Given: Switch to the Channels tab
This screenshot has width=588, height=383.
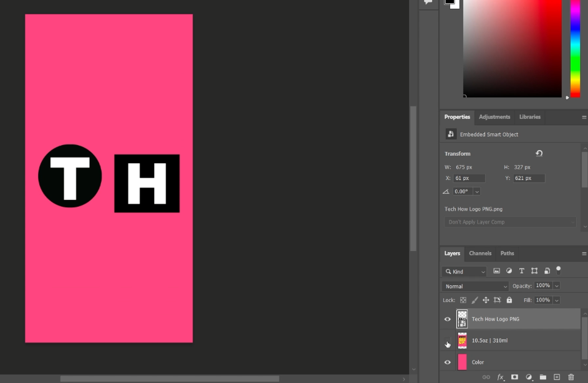Looking at the screenshot, I should click(480, 253).
